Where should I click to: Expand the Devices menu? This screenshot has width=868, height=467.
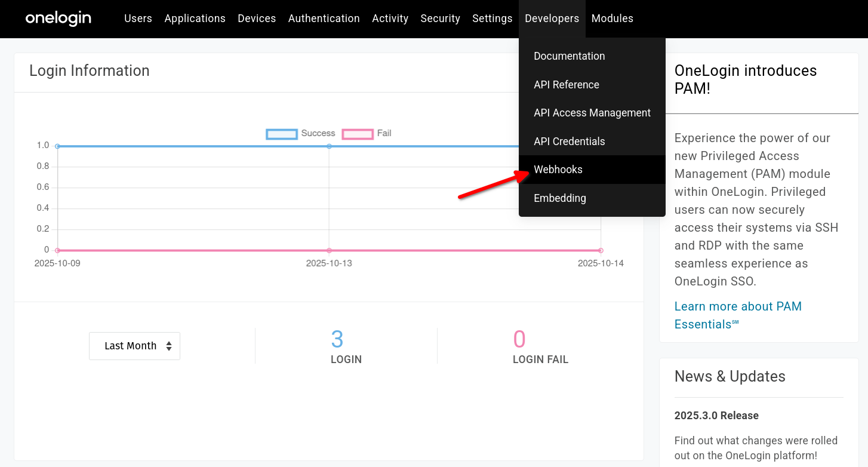[257, 19]
